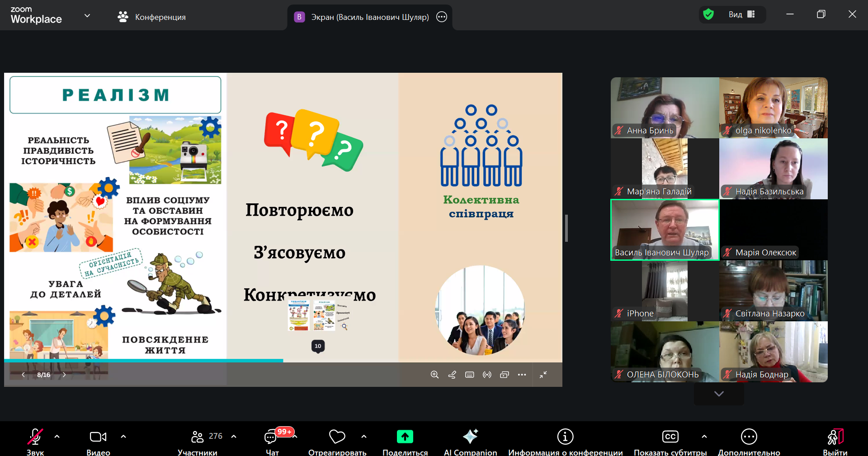The width and height of the screenshot is (868, 456).
Task: Select the pen annotation tool in slide toolbar
Action: [x=452, y=375]
